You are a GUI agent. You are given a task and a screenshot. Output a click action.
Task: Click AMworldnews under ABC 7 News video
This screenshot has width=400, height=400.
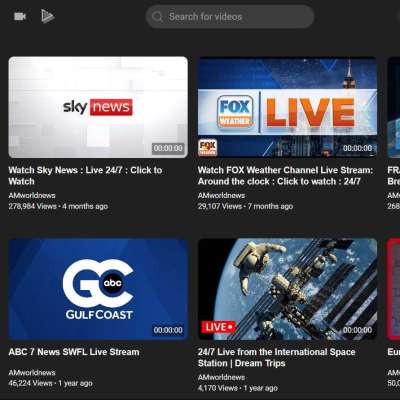point(32,373)
